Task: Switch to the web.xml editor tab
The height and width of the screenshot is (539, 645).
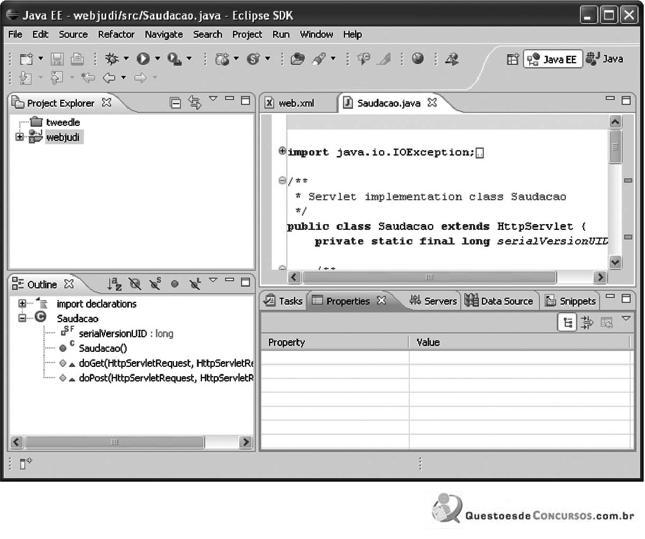Action: click(297, 103)
